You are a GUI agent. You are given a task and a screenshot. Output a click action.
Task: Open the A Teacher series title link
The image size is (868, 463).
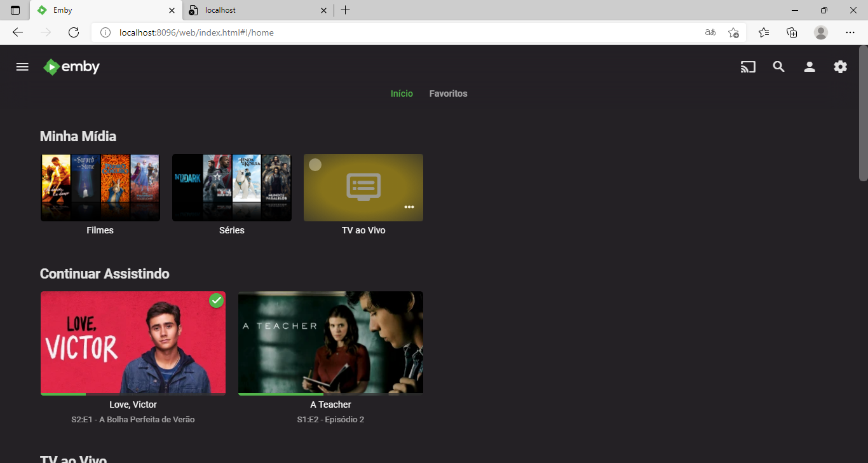[330, 404]
